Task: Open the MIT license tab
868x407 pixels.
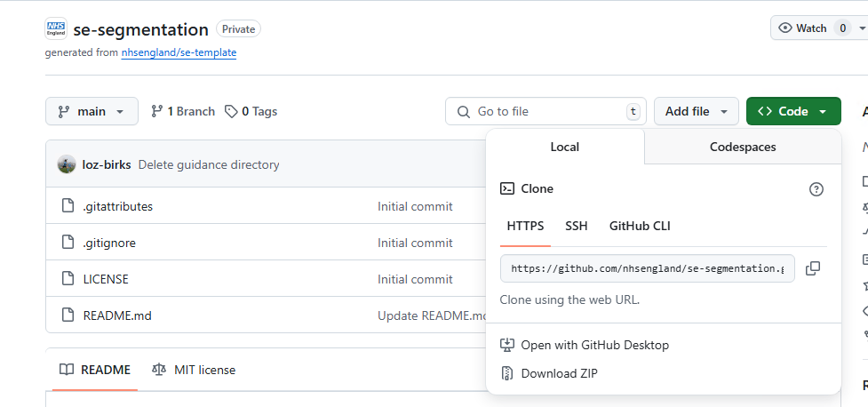Action: coord(194,370)
